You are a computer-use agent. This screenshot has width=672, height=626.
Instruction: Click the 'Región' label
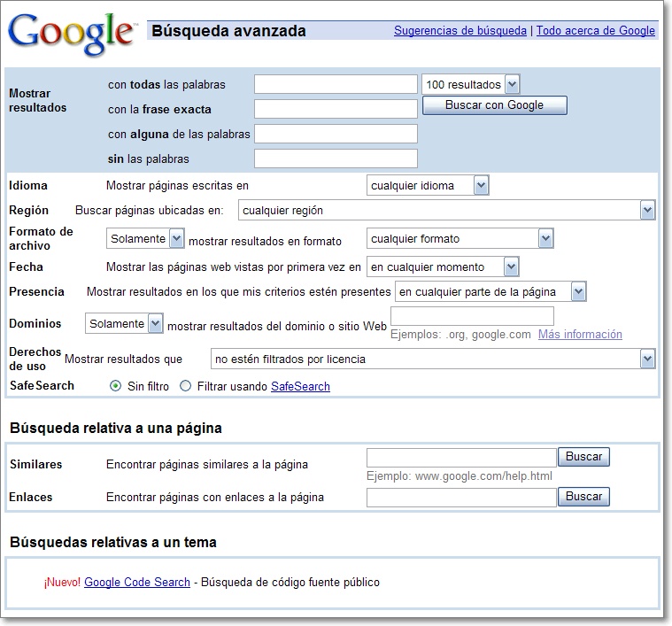point(28,211)
